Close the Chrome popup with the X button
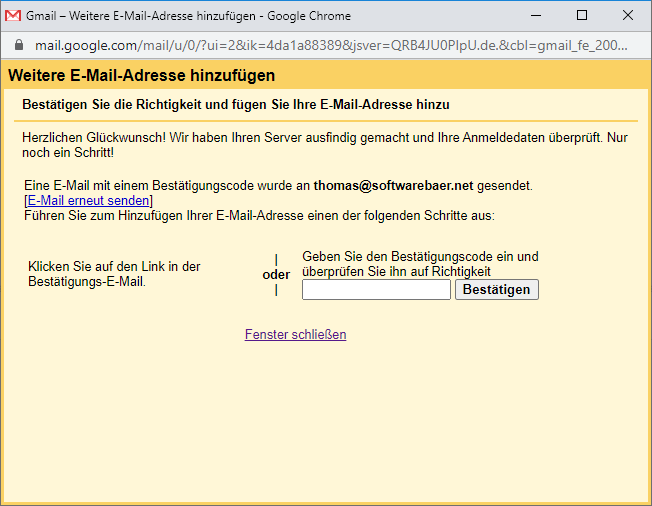 (627, 15)
